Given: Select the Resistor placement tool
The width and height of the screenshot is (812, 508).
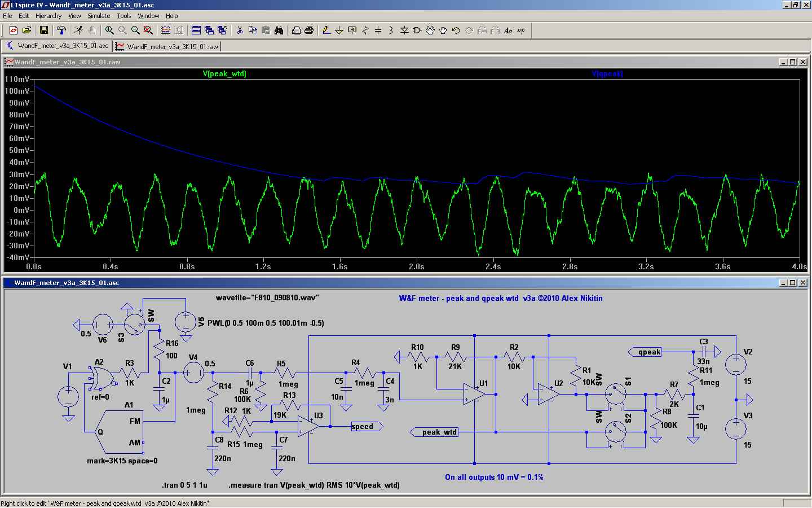Looking at the screenshot, I should pyautogui.click(x=365, y=30).
